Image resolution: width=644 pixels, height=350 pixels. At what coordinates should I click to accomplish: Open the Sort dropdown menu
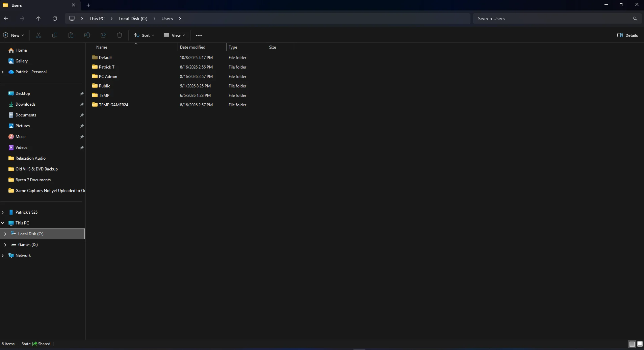[x=144, y=35]
